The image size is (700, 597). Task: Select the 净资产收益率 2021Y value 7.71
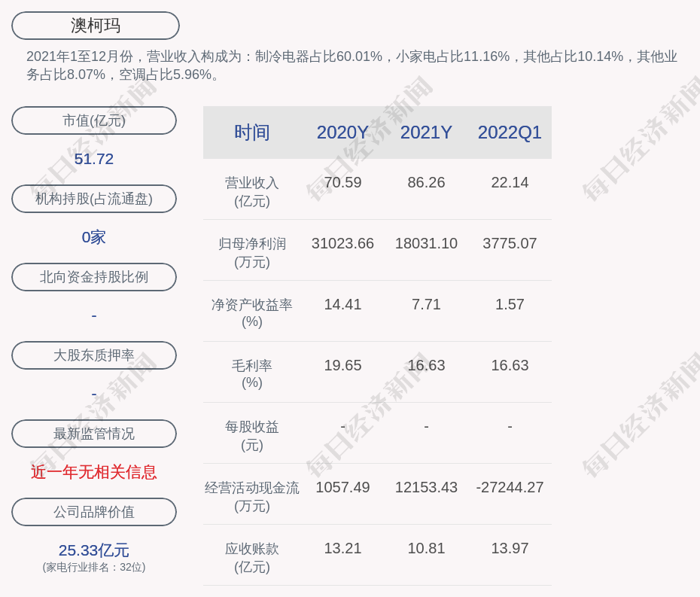(x=426, y=305)
